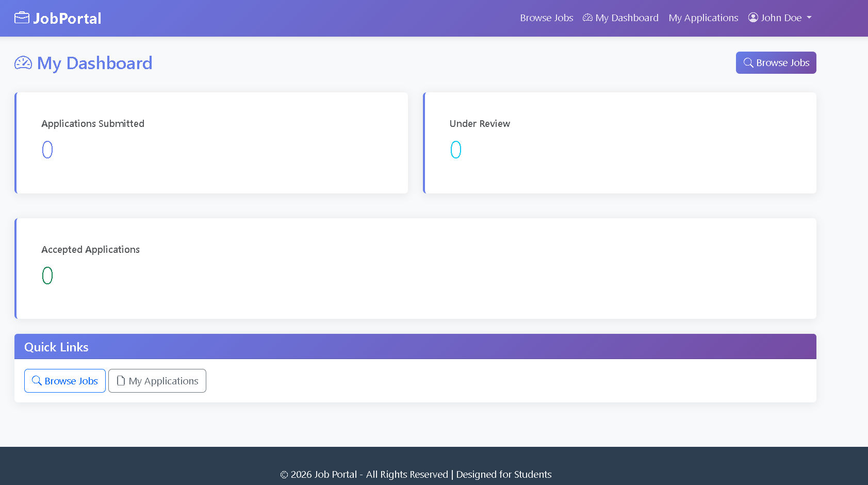Viewport: 868px width, 485px height.
Task: Click the JobPortal briefcase logo icon
Action: (22, 18)
